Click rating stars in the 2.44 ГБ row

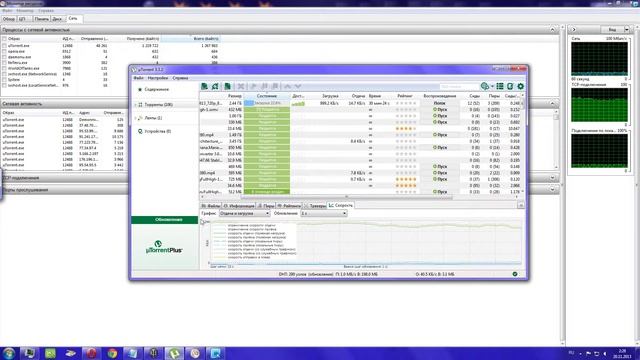pos(406,103)
